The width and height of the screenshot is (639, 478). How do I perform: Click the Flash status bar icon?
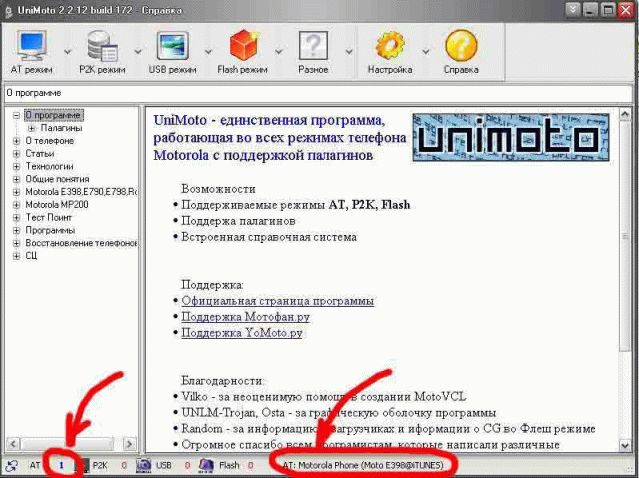pyautogui.click(x=206, y=465)
